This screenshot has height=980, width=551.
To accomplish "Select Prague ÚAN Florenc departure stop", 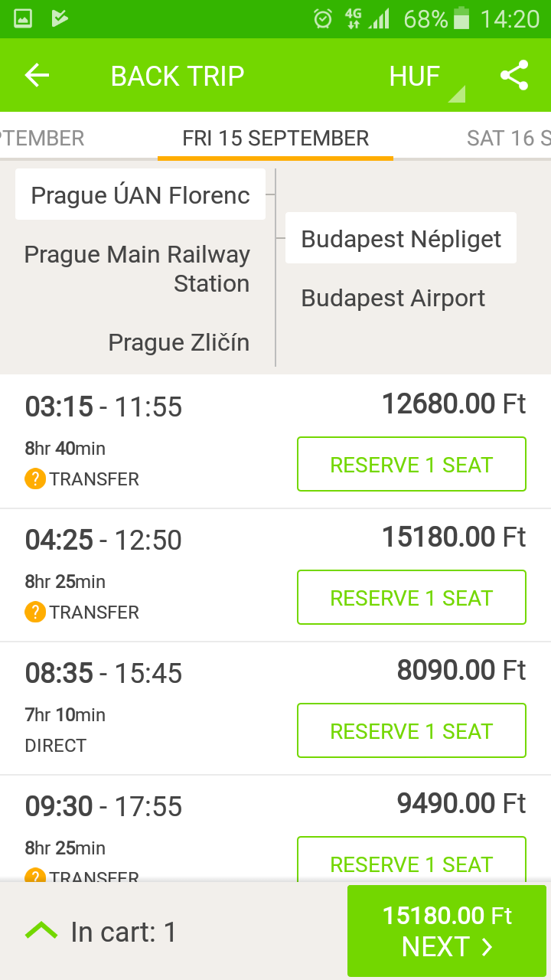I will [141, 195].
